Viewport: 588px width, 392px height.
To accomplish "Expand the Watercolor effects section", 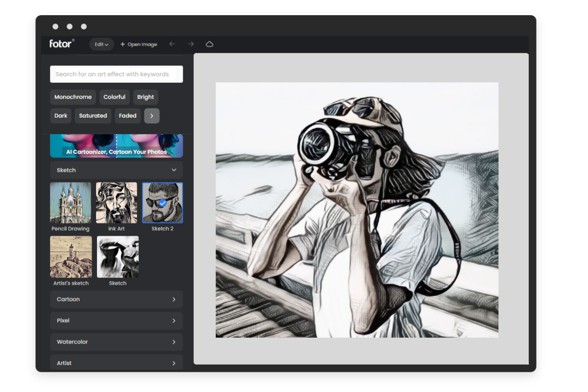I will coord(116,342).
